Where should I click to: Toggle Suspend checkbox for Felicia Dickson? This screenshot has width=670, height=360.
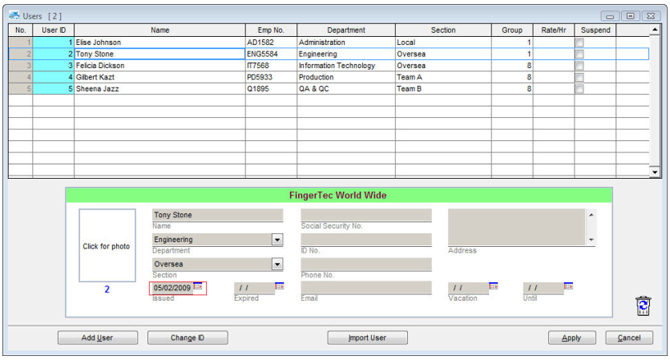coord(579,66)
